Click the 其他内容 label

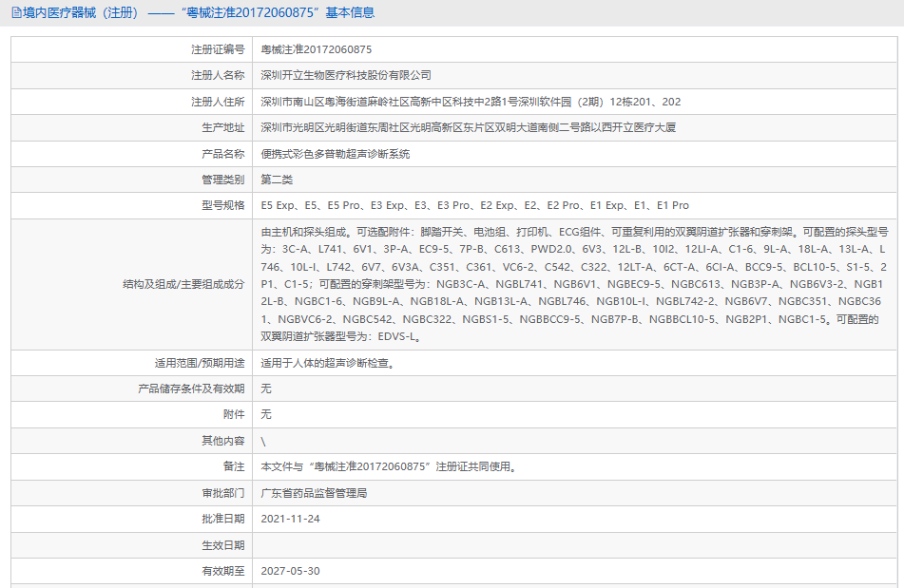pos(223,441)
